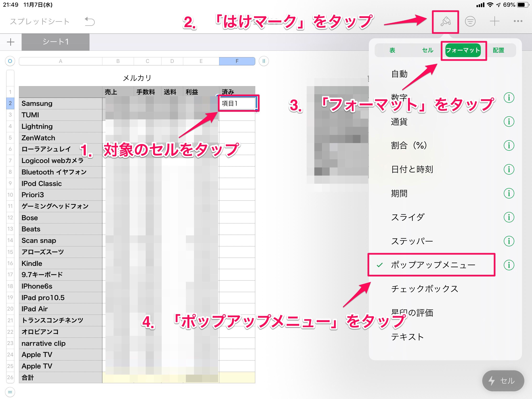The image size is (532, 399).
Task: Select the シート1 sheet tab
Action: [x=55, y=42]
